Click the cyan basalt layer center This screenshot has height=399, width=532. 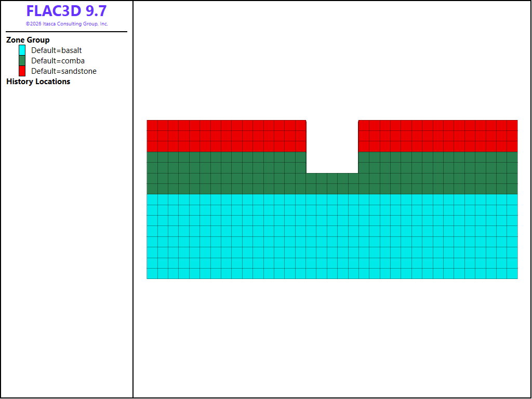tap(332, 236)
